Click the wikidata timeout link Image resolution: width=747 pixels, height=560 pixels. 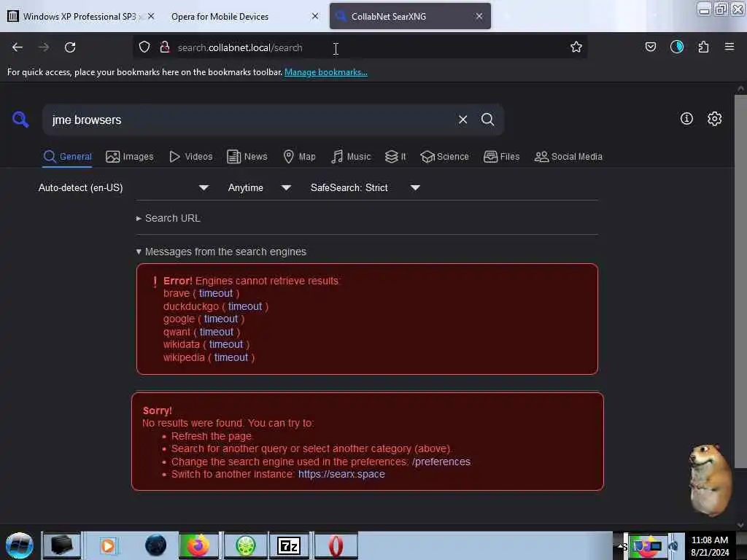pos(226,344)
